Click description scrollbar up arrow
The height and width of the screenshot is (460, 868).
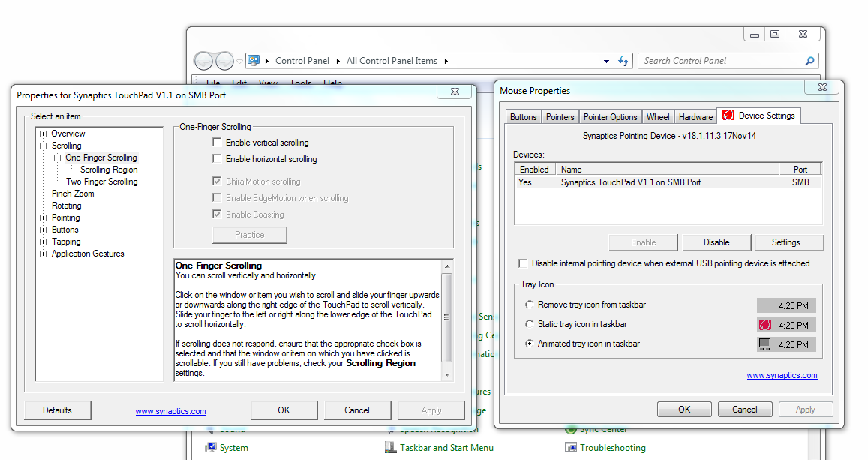pyautogui.click(x=446, y=266)
